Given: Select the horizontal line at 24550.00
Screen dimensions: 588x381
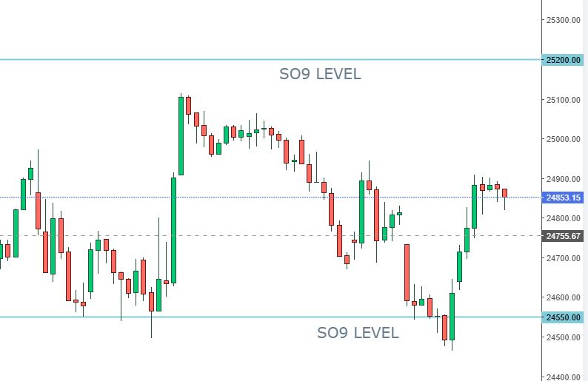Looking at the screenshot, I should pyautogui.click(x=271, y=317).
